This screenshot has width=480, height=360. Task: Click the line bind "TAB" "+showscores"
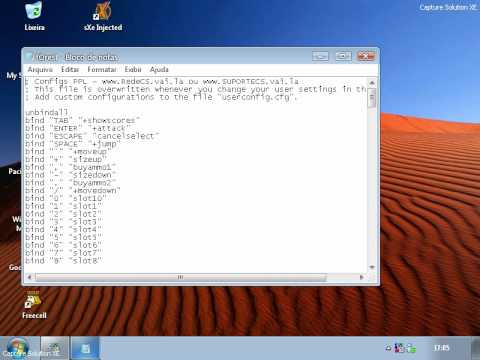point(83,120)
